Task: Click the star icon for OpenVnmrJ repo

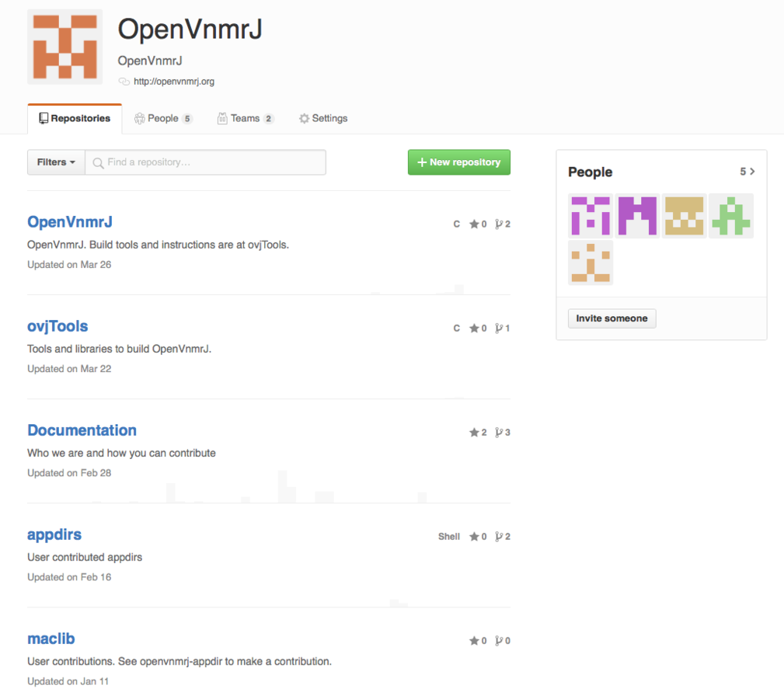Action: 474,224
